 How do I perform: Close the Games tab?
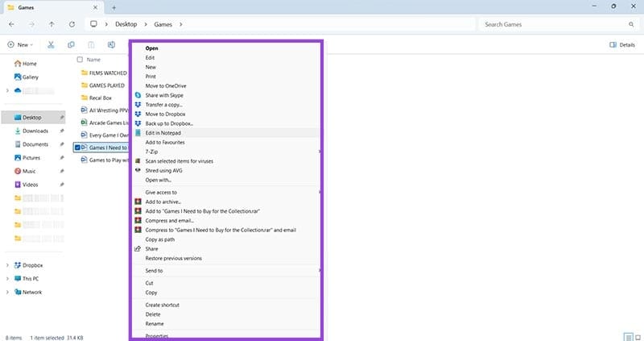(x=95, y=7)
